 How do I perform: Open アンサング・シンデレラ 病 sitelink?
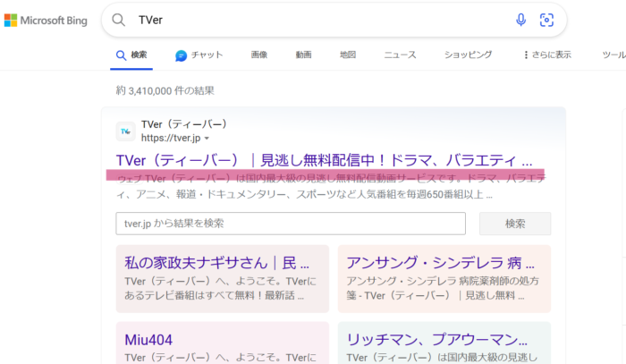click(x=440, y=263)
